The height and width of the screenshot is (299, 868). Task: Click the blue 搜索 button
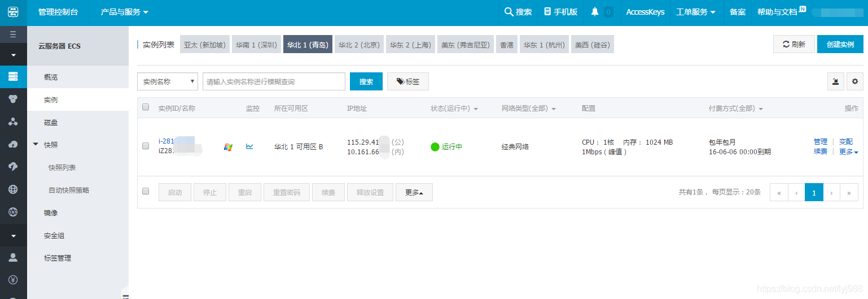(366, 81)
